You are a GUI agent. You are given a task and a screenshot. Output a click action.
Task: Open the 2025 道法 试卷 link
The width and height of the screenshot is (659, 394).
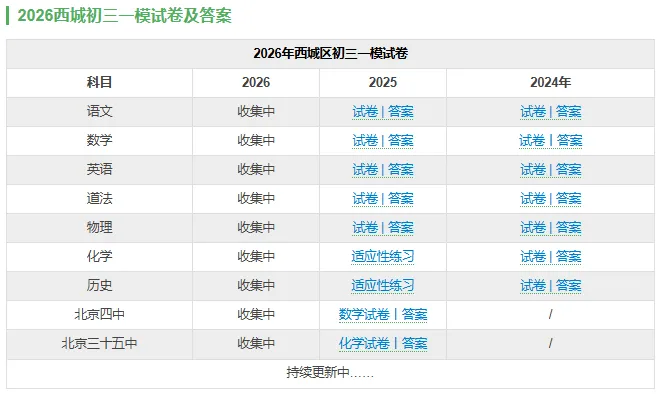click(365, 198)
